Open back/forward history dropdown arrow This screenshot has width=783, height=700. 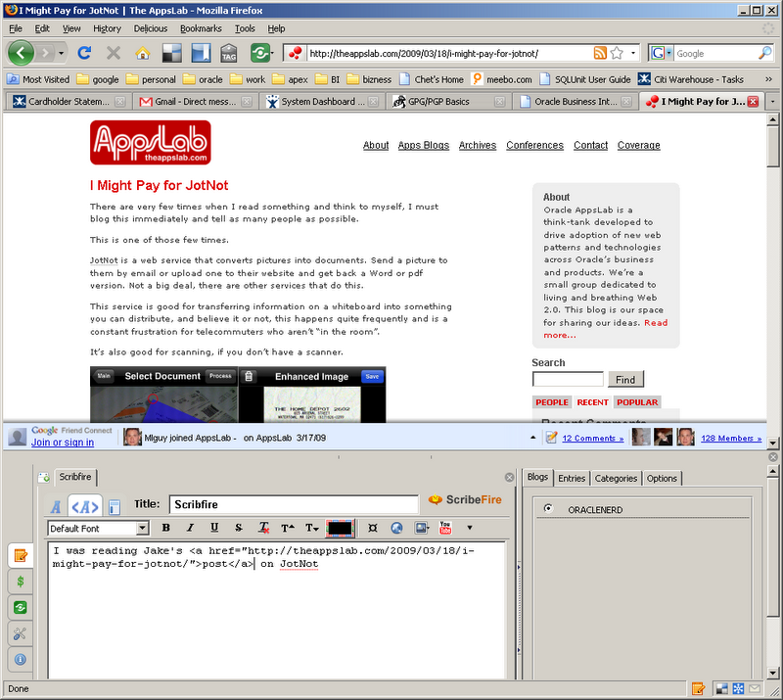point(62,53)
